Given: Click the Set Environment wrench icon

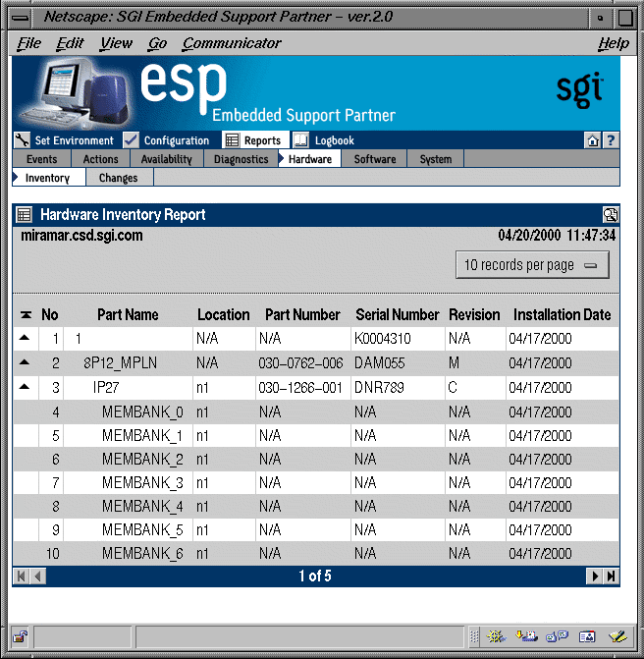Looking at the screenshot, I should point(22,140).
